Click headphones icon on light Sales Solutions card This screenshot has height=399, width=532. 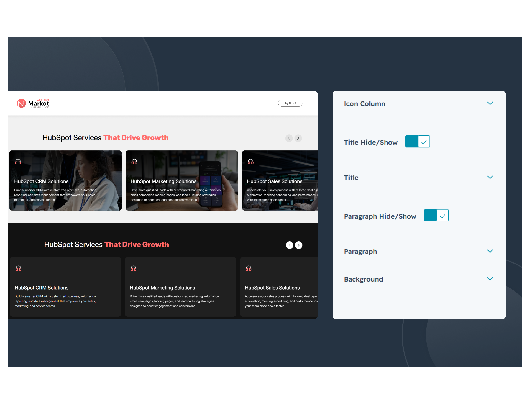[x=251, y=162]
